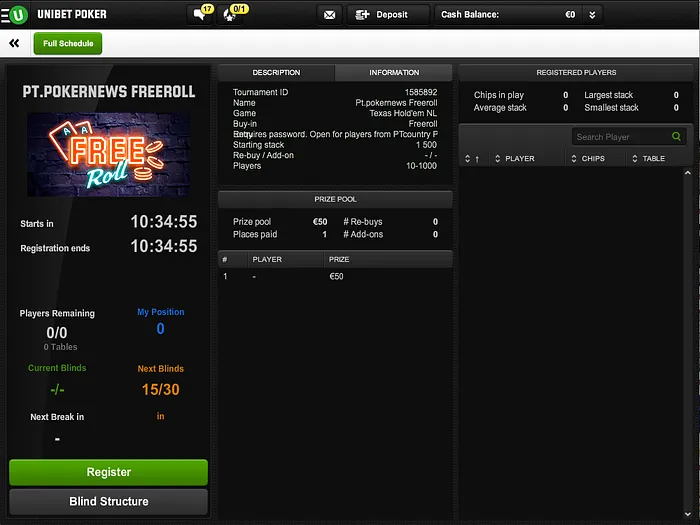Viewport: 700px width, 525px height.
Task: Switch to the Description tab
Action: 276,72
